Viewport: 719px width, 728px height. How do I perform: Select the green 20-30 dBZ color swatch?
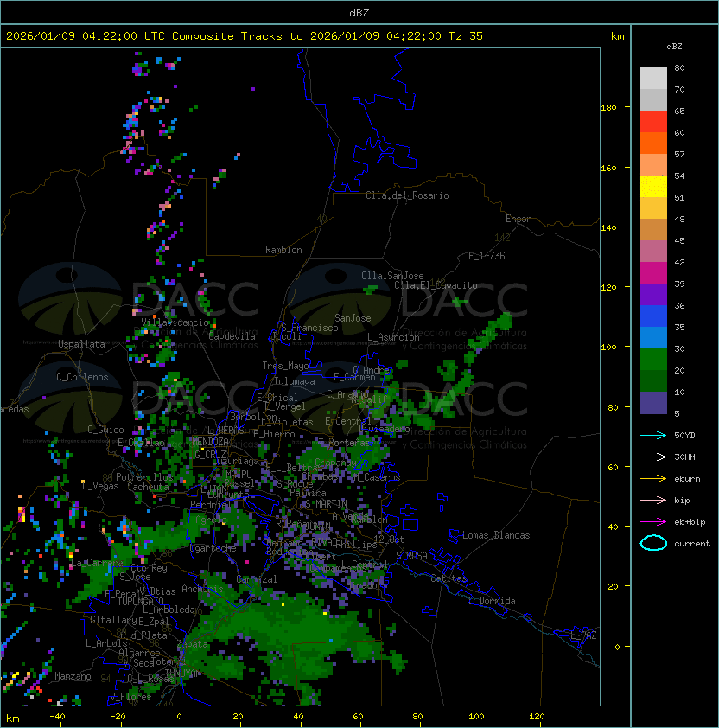point(653,360)
